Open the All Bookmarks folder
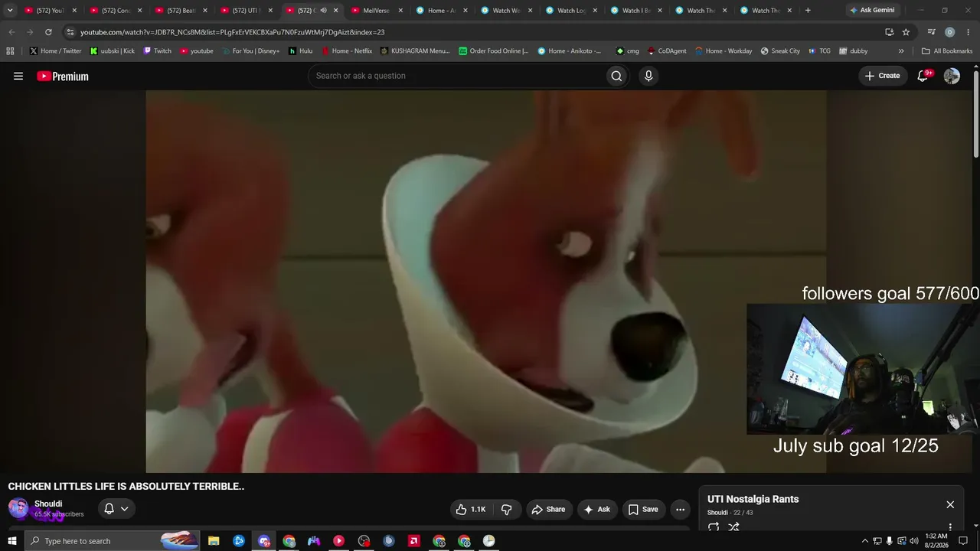 (947, 51)
